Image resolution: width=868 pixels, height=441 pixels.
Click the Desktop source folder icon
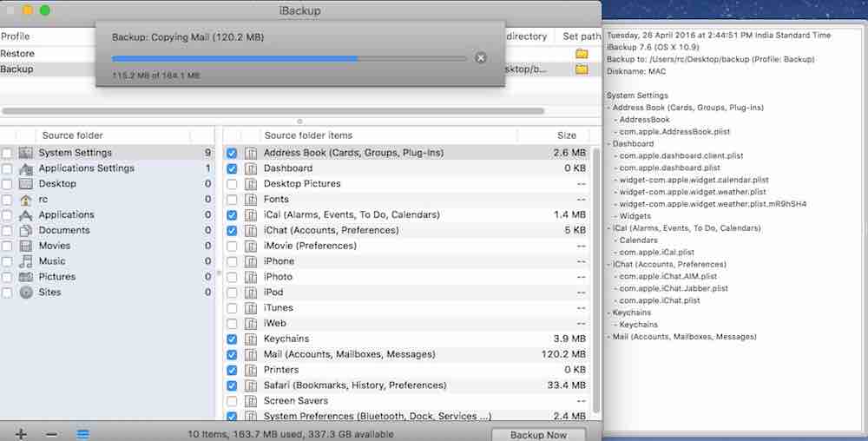point(25,184)
